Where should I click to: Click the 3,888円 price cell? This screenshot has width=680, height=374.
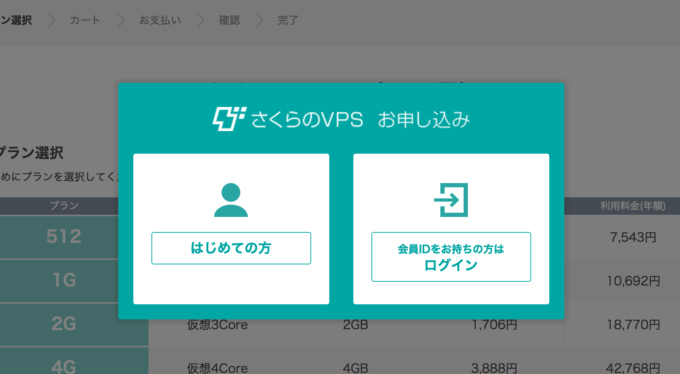[x=494, y=368]
